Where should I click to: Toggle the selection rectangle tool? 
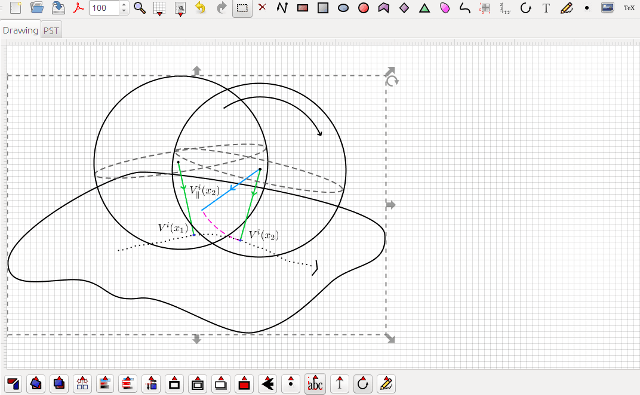(x=242, y=8)
